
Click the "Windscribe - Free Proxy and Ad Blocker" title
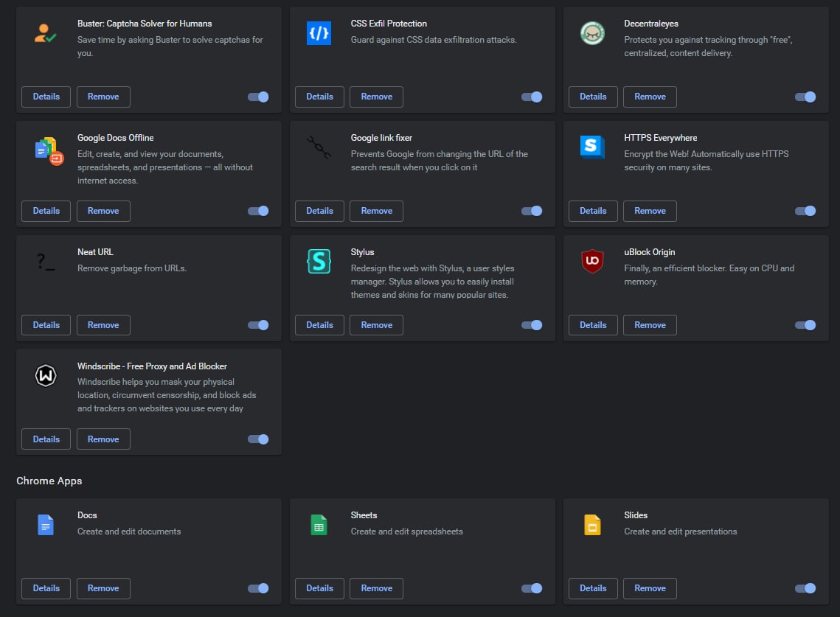click(x=152, y=366)
